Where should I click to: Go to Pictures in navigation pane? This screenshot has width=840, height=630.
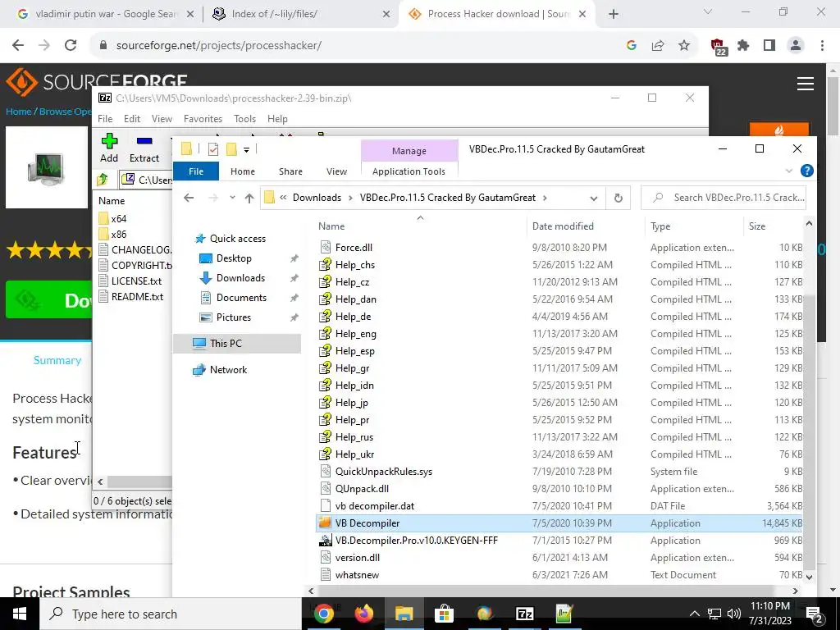[233, 317]
